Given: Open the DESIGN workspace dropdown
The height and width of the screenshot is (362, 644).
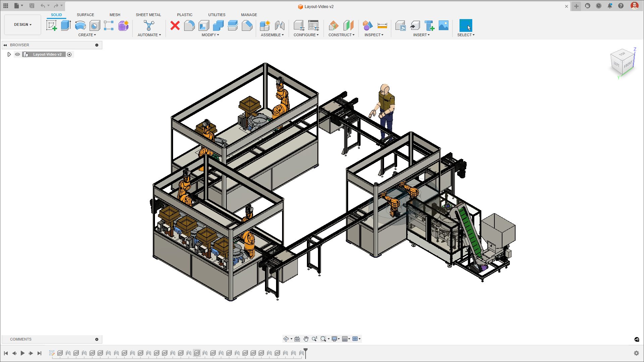Looking at the screenshot, I should (22, 24).
